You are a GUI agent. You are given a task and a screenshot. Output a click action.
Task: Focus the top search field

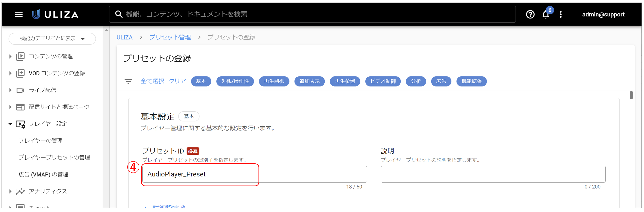(x=313, y=14)
